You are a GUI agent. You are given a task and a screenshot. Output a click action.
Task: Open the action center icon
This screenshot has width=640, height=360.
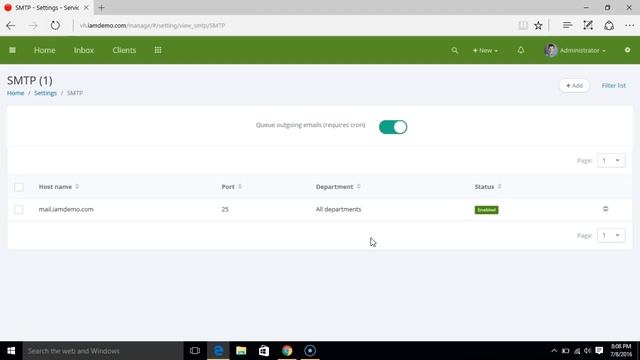(x=599, y=351)
